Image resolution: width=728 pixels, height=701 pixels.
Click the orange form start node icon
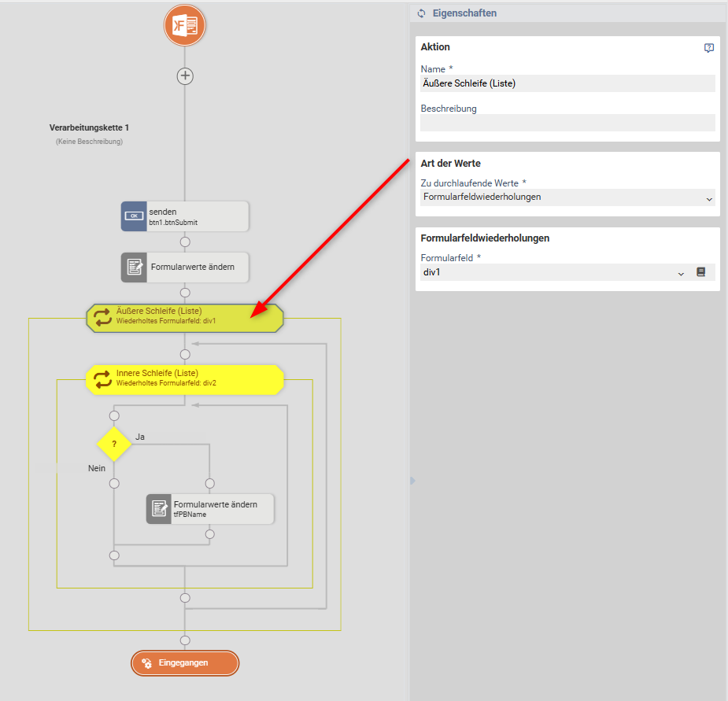pyautogui.click(x=185, y=25)
